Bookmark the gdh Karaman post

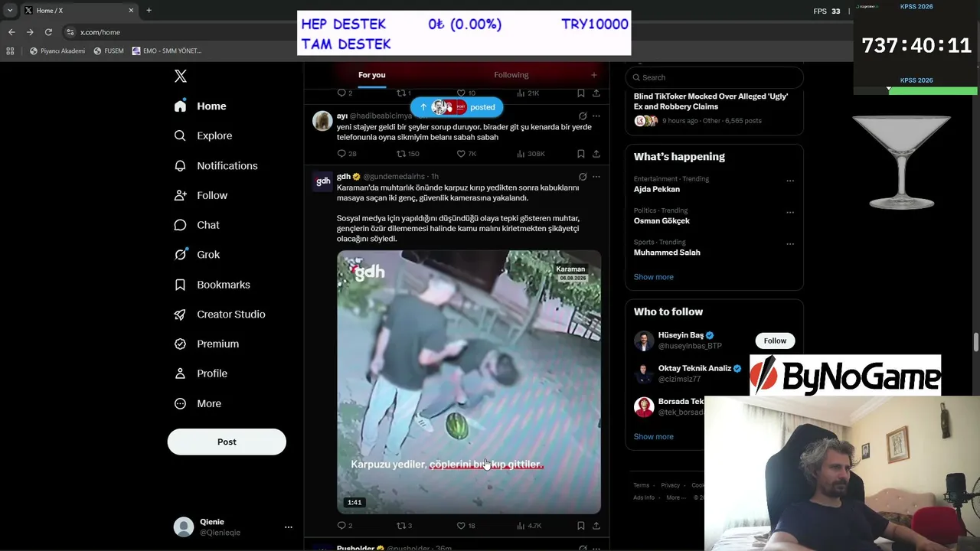point(581,526)
